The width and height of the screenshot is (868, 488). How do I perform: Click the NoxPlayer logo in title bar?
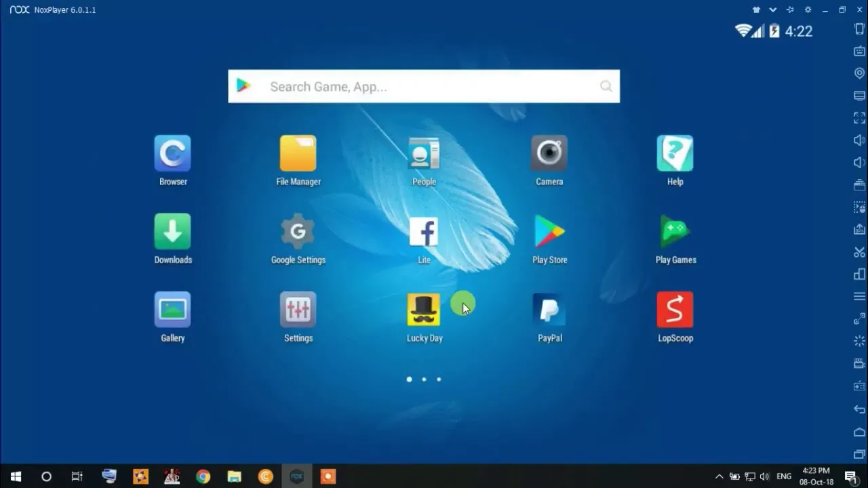(19, 9)
